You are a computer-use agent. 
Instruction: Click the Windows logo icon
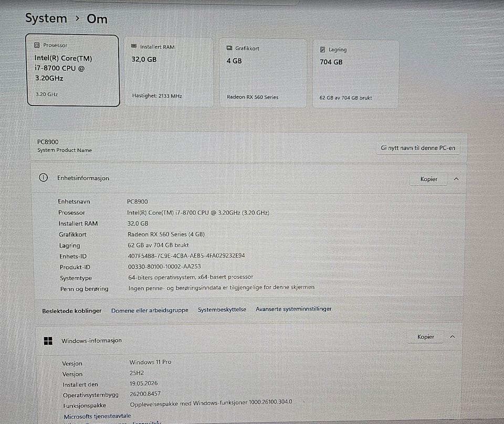coord(48,341)
